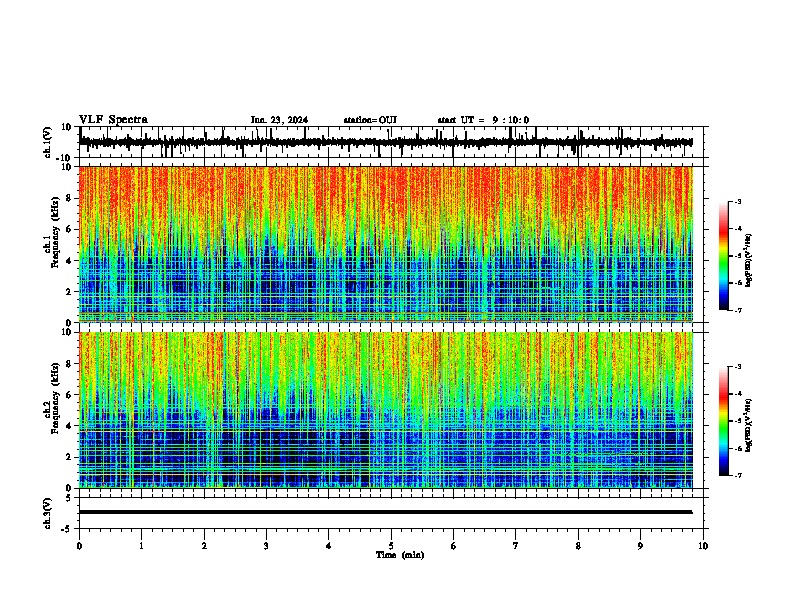Click the "8" kHz tick on ch.1 spectrogram

coord(70,198)
